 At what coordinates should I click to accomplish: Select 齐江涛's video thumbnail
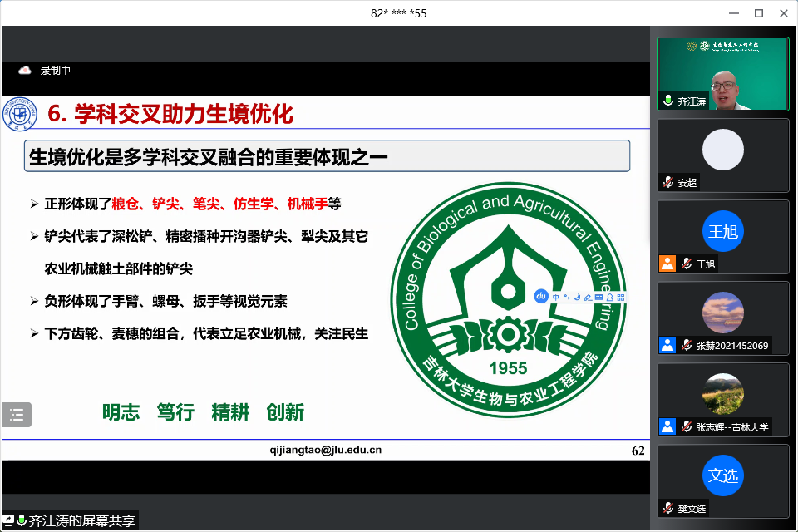pos(722,73)
